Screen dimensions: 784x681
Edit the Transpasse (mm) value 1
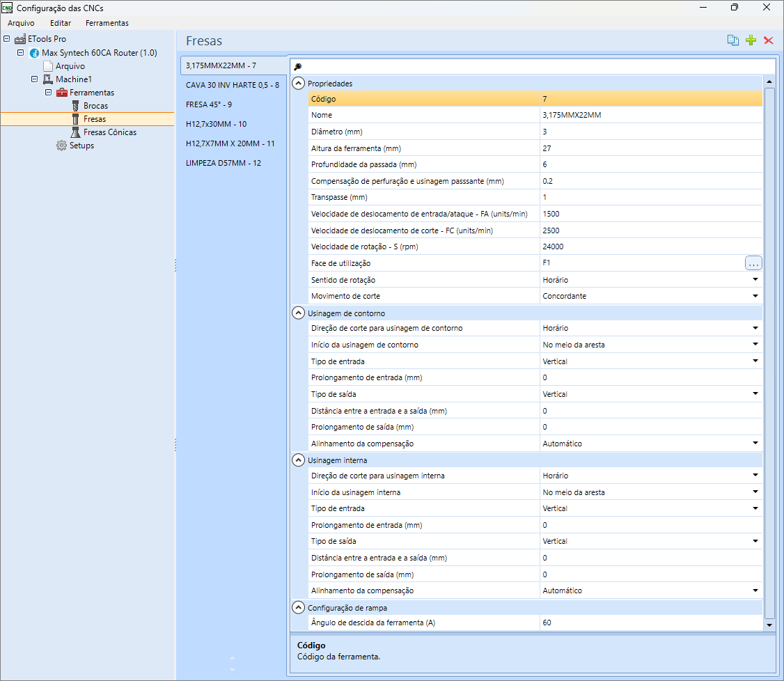coord(650,197)
